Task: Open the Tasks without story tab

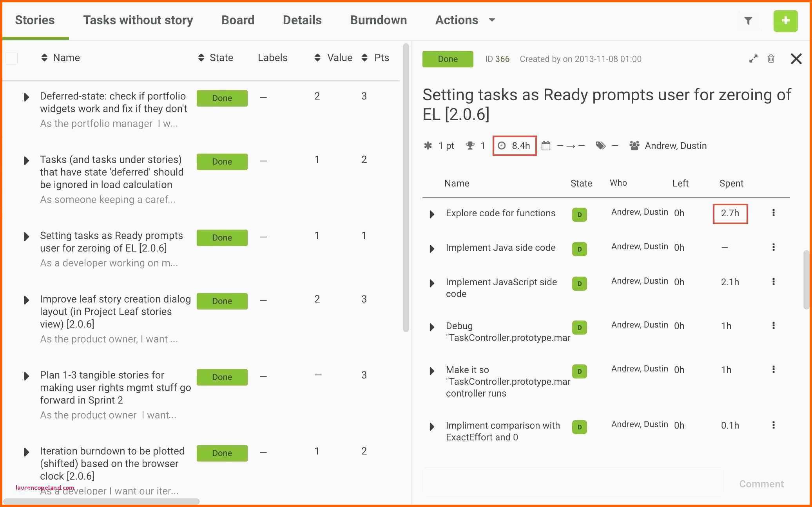Action: (x=138, y=20)
